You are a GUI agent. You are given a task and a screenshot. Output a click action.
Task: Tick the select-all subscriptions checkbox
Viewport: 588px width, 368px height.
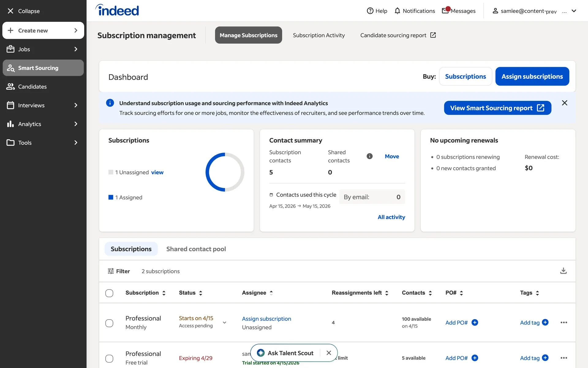tap(109, 293)
